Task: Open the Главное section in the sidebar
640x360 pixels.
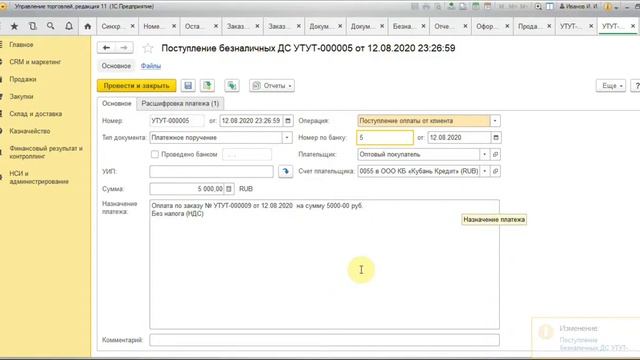Action: [x=22, y=44]
